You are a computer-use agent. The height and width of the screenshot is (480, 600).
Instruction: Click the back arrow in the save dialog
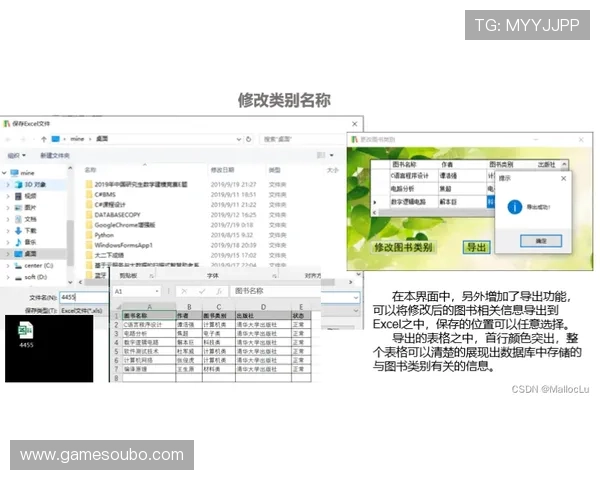8,139
